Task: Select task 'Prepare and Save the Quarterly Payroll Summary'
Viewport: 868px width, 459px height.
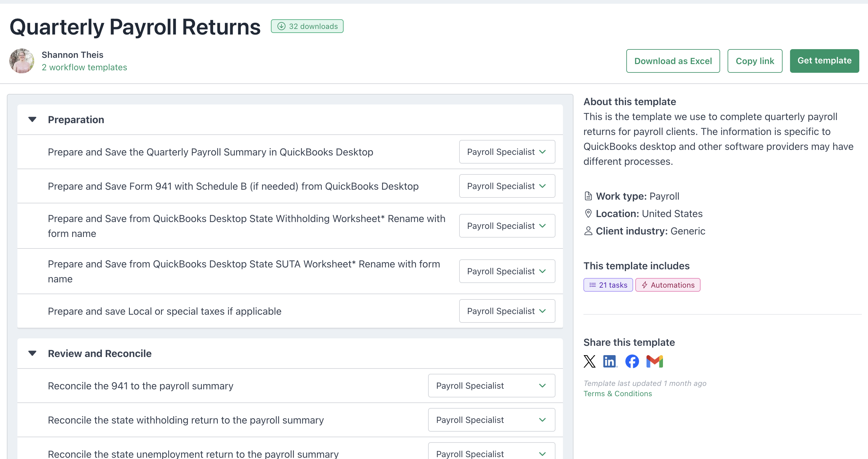Action: tap(210, 152)
